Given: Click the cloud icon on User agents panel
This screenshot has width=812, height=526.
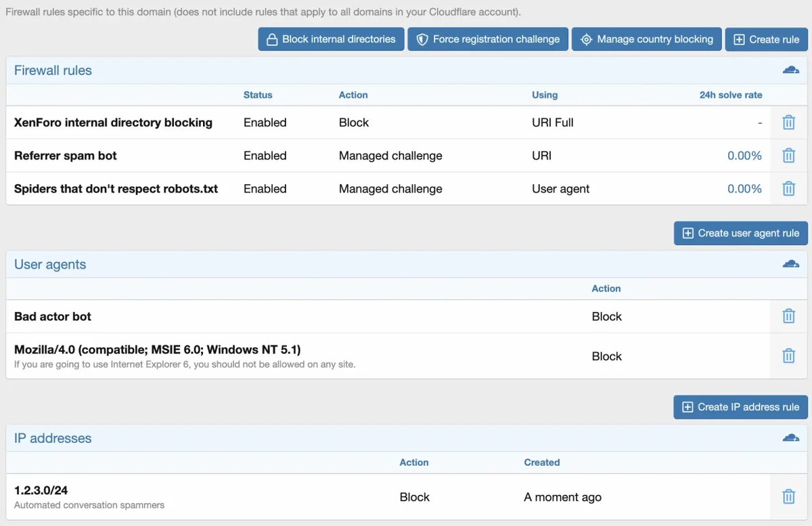Looking at the screenshot, I should pos(790,263).
